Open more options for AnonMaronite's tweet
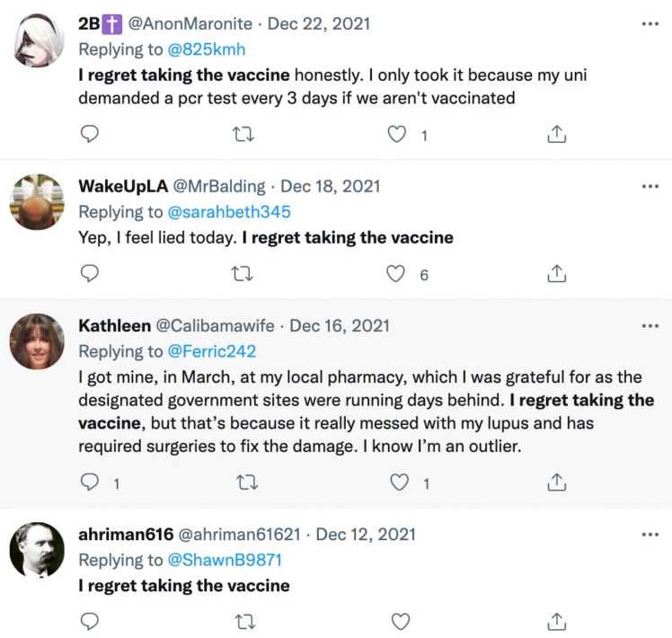The height and width of the screenshot is (638, 672). tap(650, 23)
